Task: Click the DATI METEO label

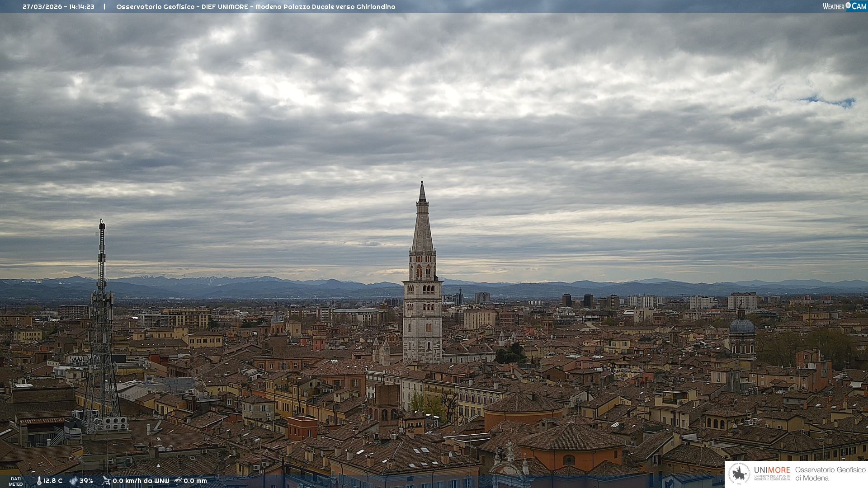Action: click(x=16, y=481)
